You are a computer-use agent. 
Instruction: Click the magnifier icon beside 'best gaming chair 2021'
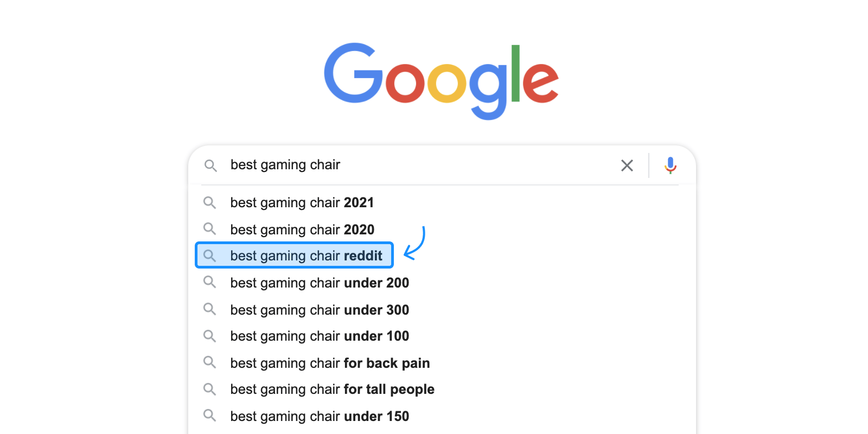tap(209, 202)
